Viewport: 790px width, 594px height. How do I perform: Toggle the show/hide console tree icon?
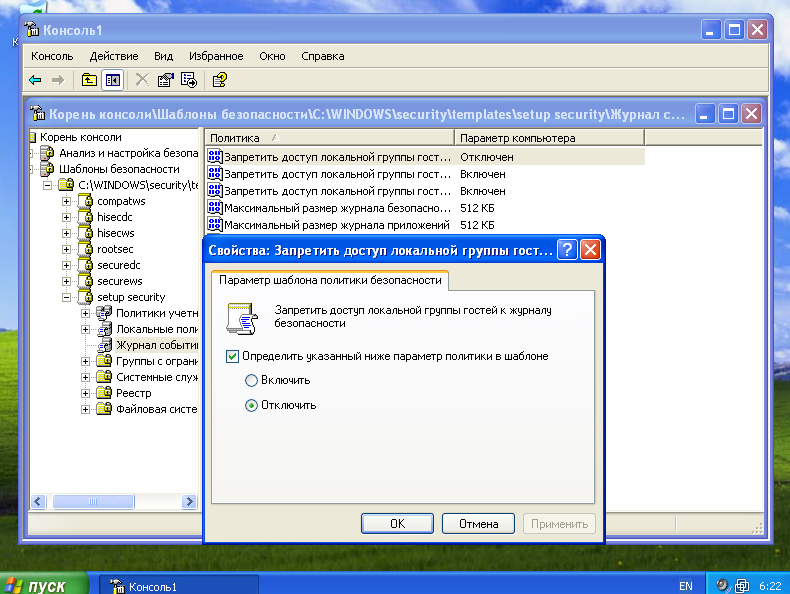pyautogui.click(x=112, y=80)
